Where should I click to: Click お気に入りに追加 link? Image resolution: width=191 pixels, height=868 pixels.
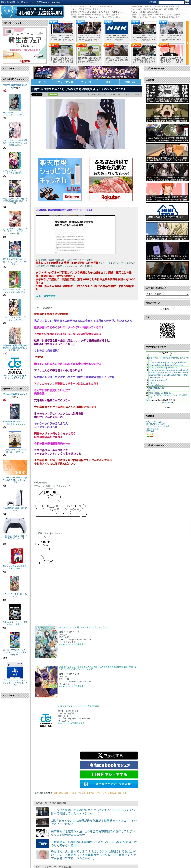tap(154, 422)
